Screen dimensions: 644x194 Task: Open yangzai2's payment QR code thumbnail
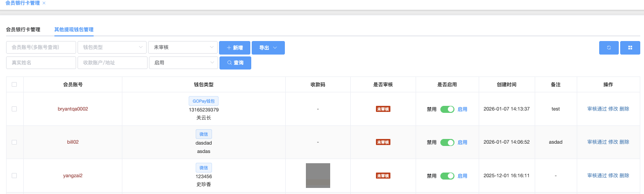click(318, 176)
